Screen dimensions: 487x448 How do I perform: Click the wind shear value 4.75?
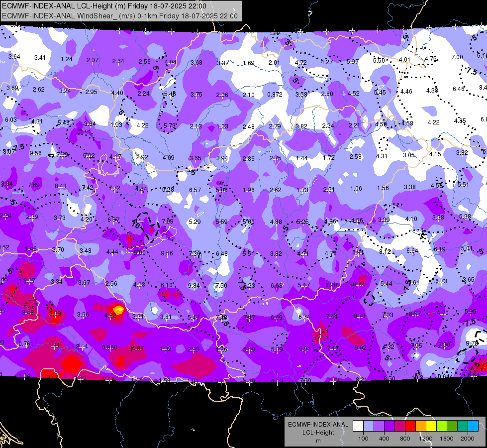[431, 58]
